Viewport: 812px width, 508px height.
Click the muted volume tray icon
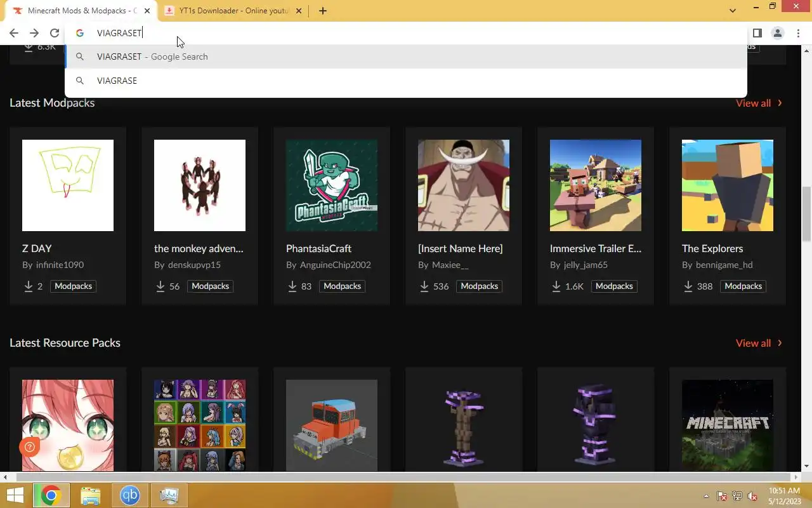[x=752, y=496]
